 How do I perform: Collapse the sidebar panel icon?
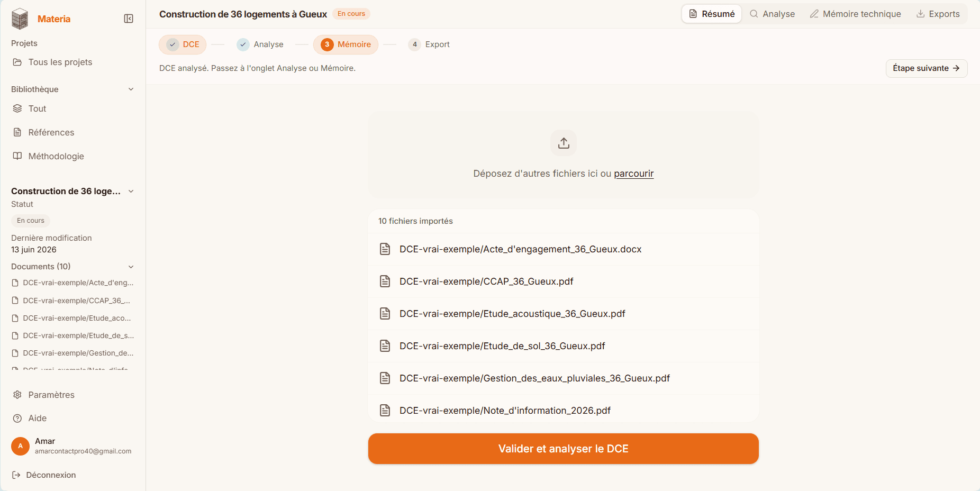(x=129, y=19)
